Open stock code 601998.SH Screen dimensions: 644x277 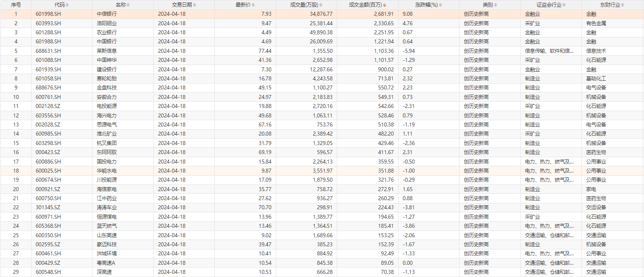tap(48, 14)
